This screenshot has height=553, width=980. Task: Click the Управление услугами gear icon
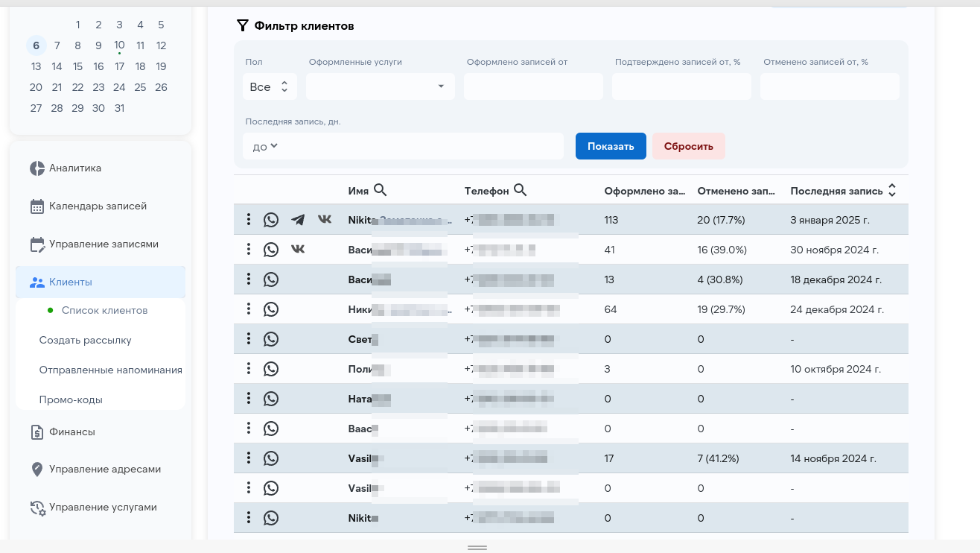[36, 507]
